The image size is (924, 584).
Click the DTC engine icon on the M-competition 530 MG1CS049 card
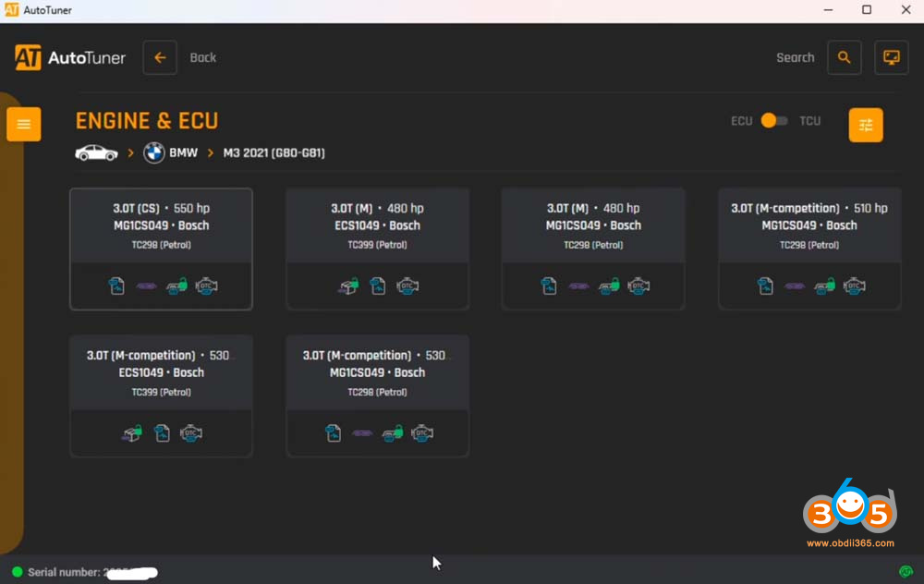click(x=422, y=433)
